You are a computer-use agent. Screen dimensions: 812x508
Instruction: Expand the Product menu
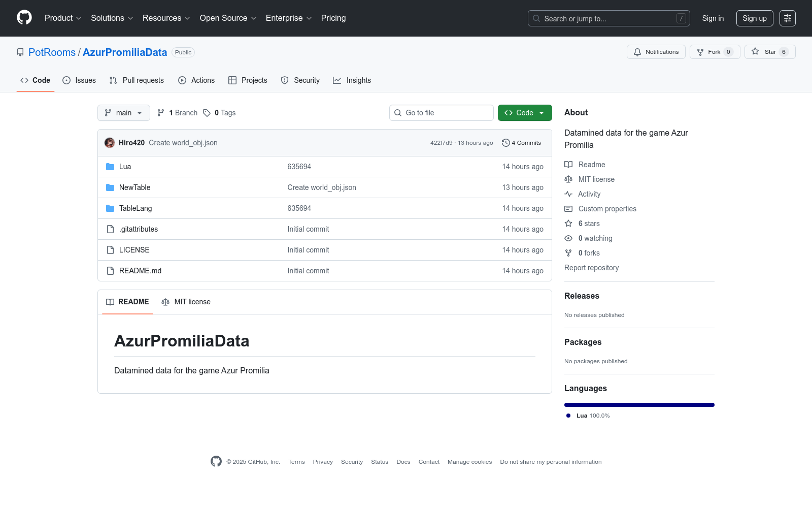63,18
